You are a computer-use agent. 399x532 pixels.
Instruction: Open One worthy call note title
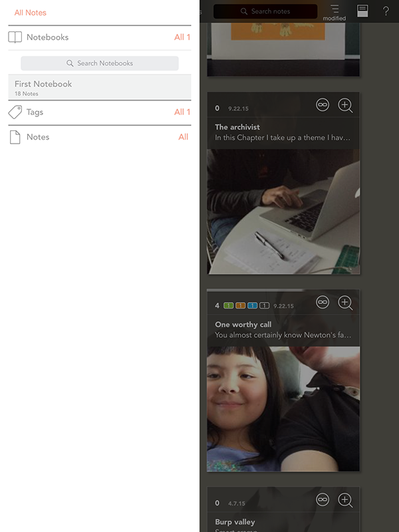click(243, 325)
